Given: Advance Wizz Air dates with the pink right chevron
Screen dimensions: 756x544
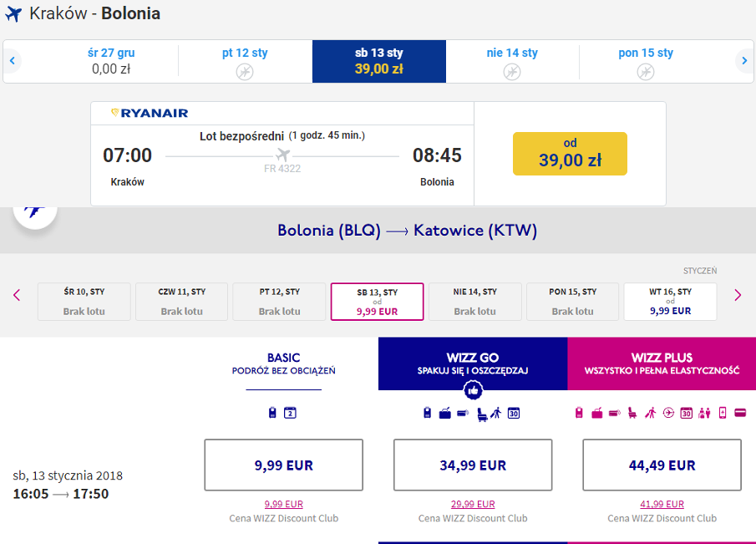Looking at the screenshot, I should click(738, 295).
